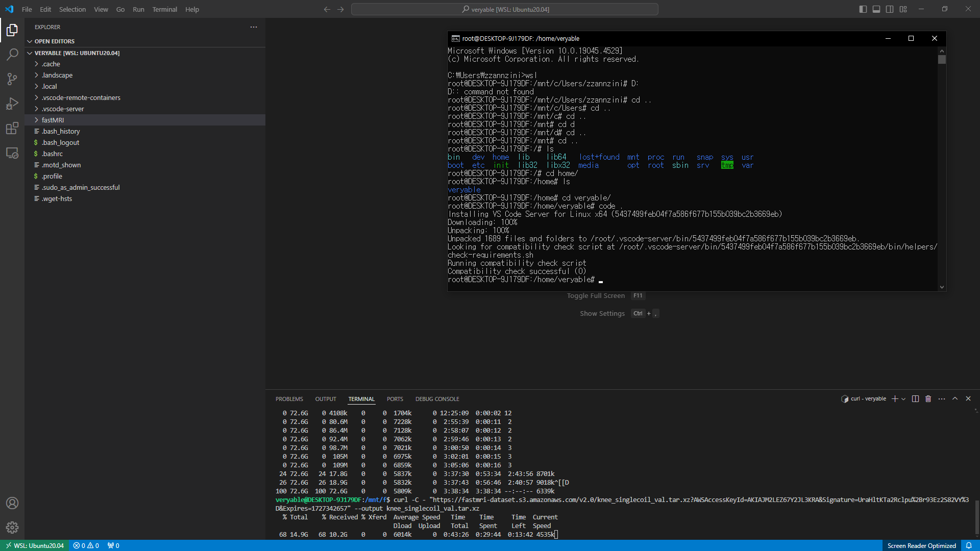Screen dimensions: 980x551
Task: Open the Terminal menu
Action: [x=164, y=9]
